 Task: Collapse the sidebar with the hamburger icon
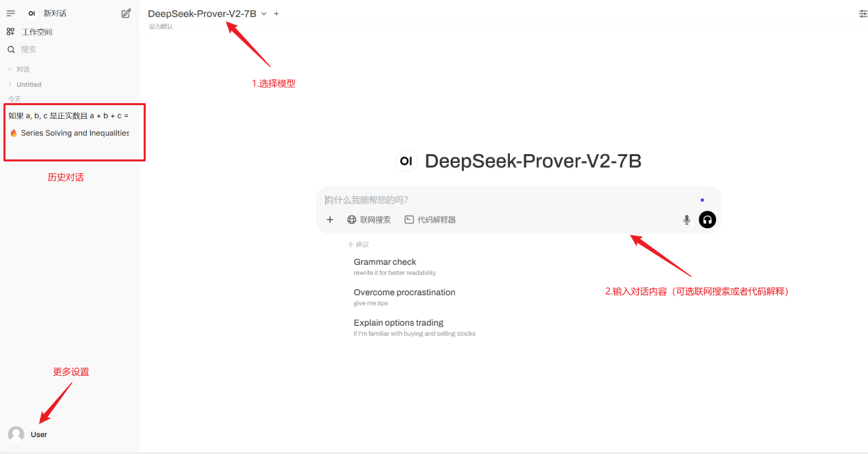pyautogui.click(x=11, y=13)
